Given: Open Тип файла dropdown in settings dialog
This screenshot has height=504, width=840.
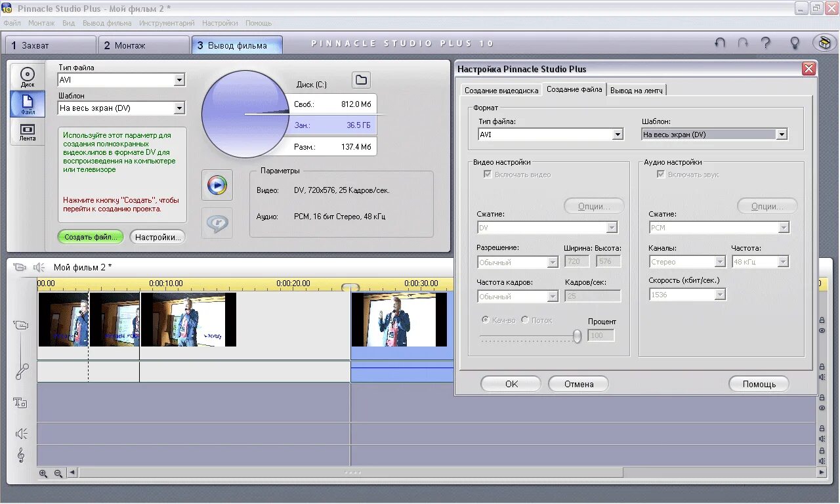Looking at the screenshot, I should [617, 135].
